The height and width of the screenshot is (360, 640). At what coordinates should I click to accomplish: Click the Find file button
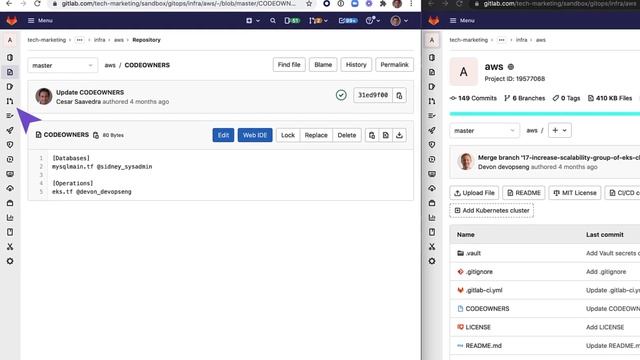coord(289,65)
